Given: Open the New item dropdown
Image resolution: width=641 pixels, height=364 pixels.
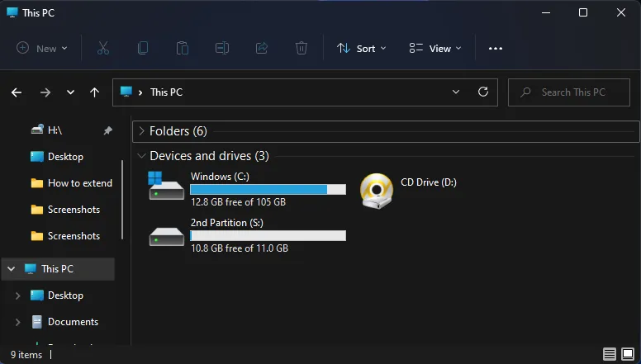Looking at the screenshot, I should point(41,48).
